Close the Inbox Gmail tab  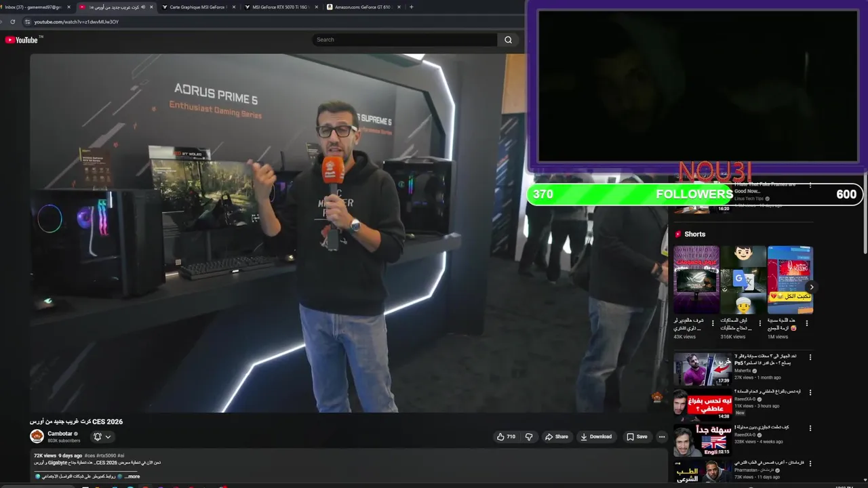(x=69, y=7)
